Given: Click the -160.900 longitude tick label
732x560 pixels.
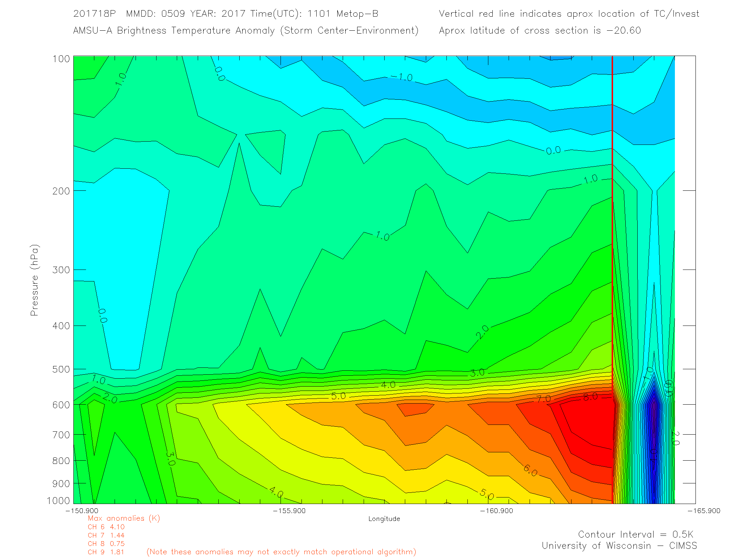Looking at the screenshot, I should (496, 511).
